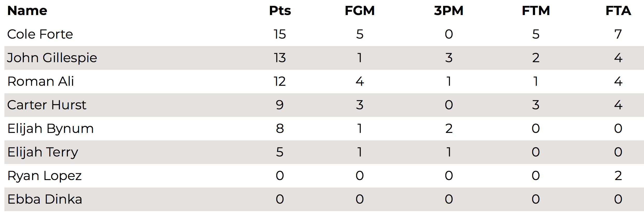Select the FTA column header

pos(618,11)
